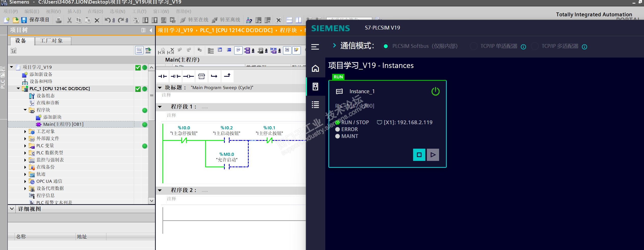
Task: Insert an output coil
Action: [x=189, y=76]
